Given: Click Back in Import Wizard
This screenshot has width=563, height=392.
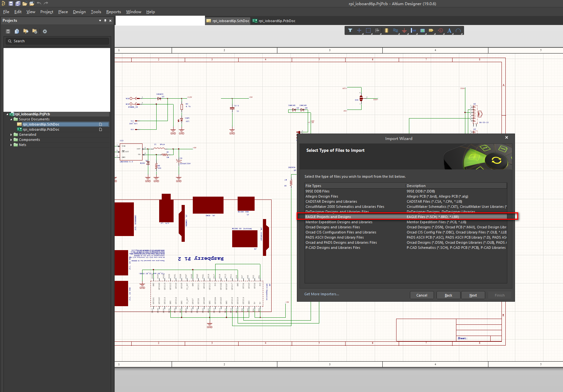Looking at the screenshot, I should pos(448,295).
